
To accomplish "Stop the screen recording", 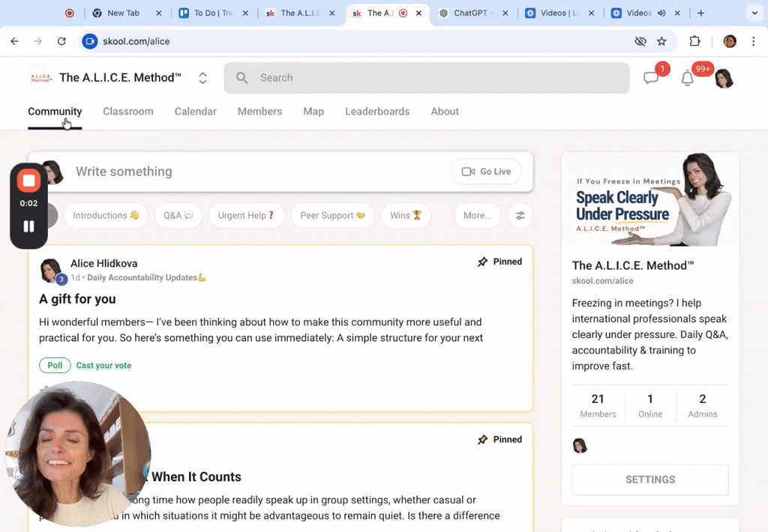I will (29, 181).
